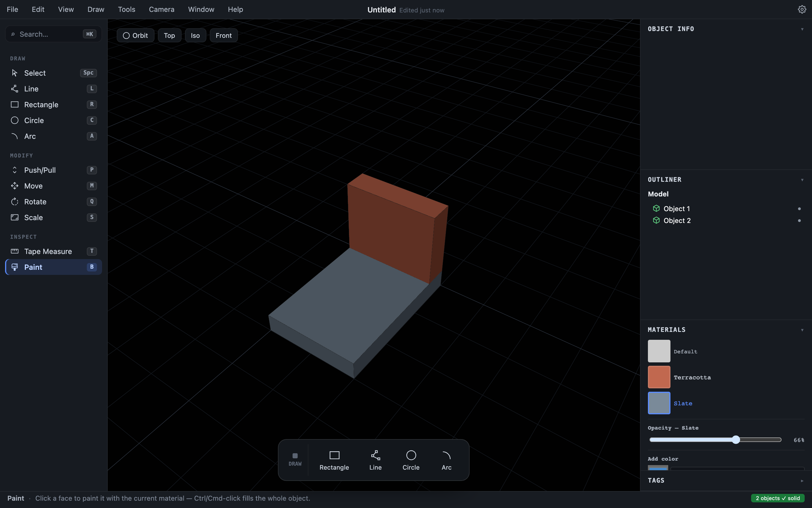Select the Paint tool
Viewport: 812px width, 508px height.
54,267
